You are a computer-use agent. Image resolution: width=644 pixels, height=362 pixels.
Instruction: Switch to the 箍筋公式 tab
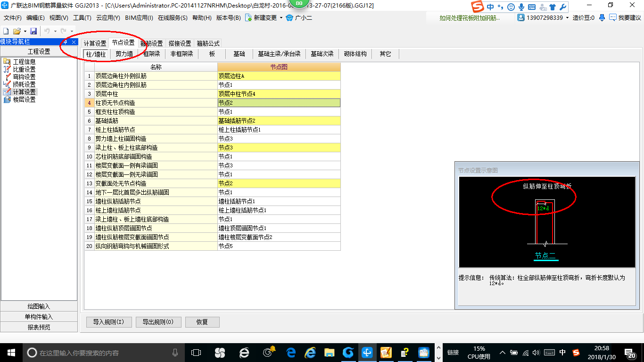(x=208, y=43)
